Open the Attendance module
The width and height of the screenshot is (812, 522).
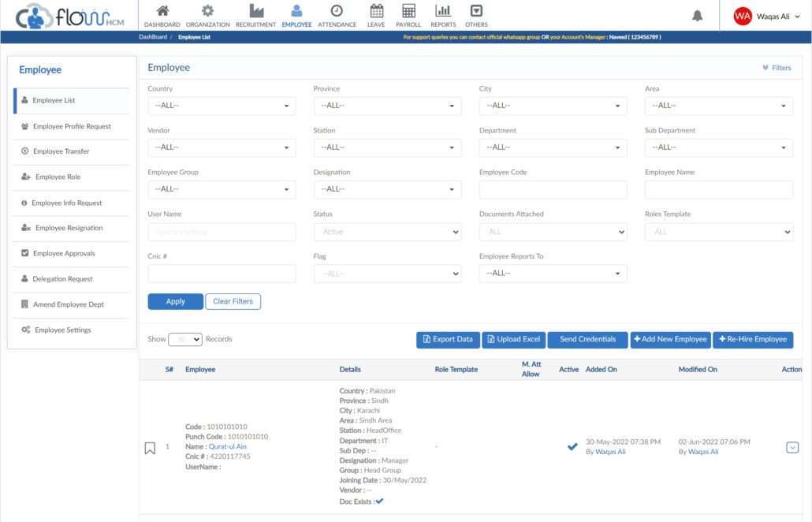tap(337, 14)
